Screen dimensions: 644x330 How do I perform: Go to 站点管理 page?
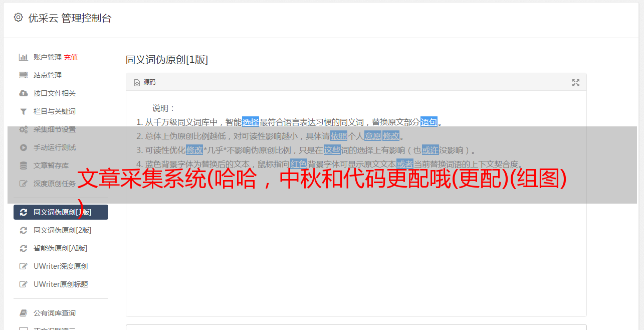click(x=48, y=75)
